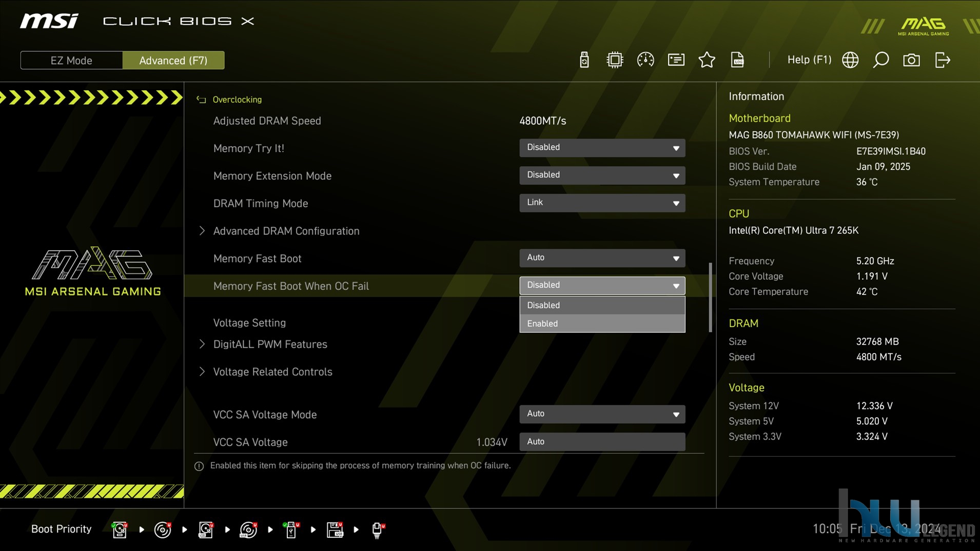Viewport: 980px width, 551px height.
Task: Select the USB floppy boot device icon
Action: (335, 529)
